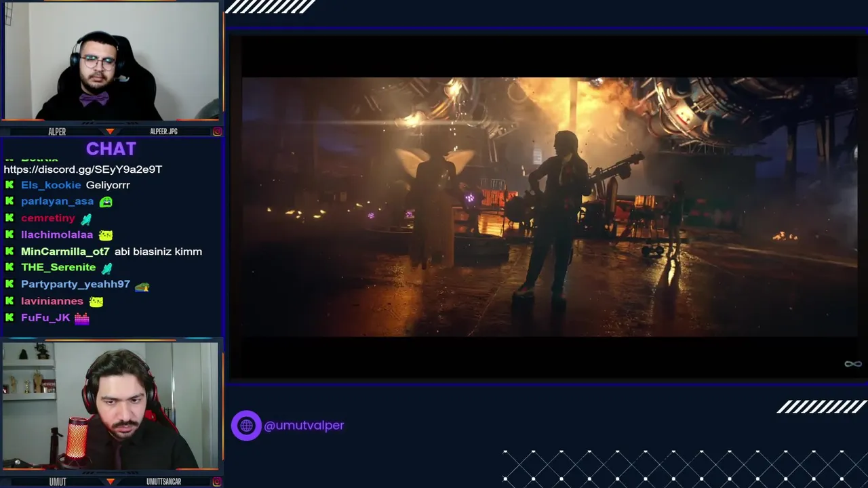Viewport: 868px width, 488px height.
Task: Click the teal emote after cemretiny
Action: 86,219
